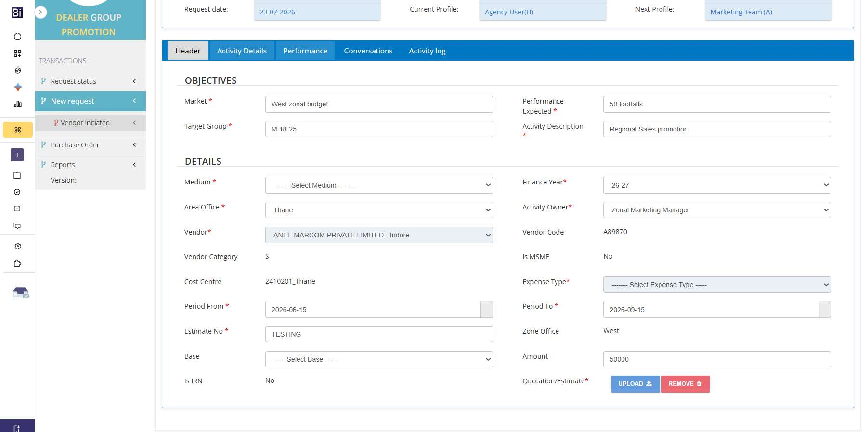The width and height of the screenshot is (868, 432).
Task: Expand the Reports menu
Action: tap(91, 165)
